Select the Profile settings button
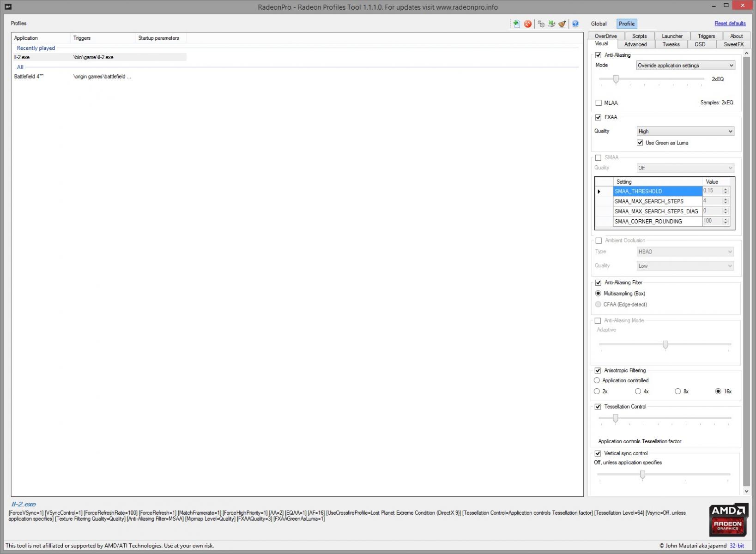756x554 pixels. 627,24
